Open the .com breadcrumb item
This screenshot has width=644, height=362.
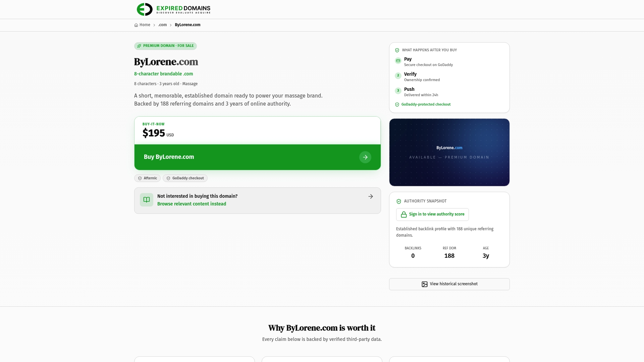coord(162,25)
